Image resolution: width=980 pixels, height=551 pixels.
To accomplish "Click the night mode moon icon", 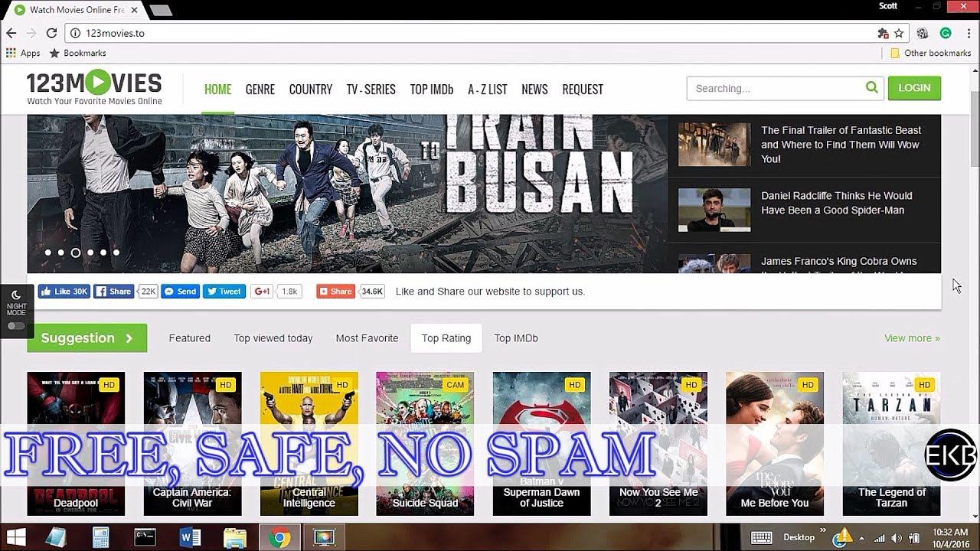I will pyautogui.click(x=16, y=295).
